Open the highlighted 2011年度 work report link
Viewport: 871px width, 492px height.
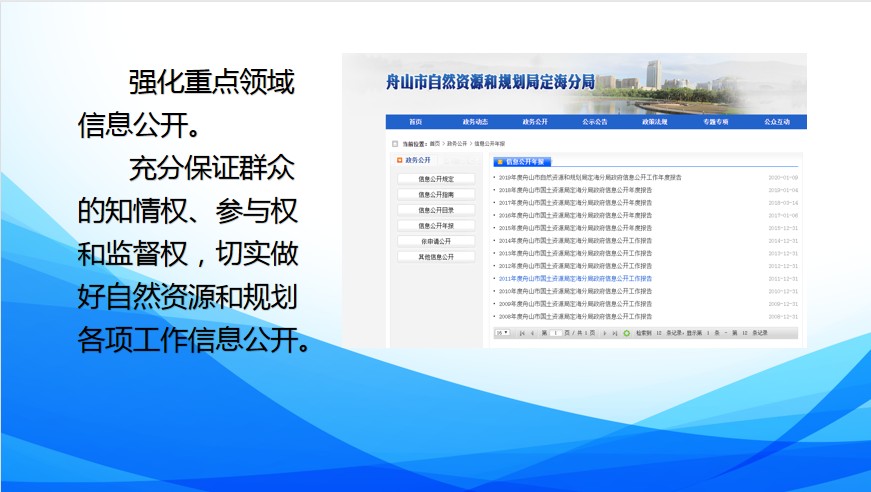click(575, 279)
